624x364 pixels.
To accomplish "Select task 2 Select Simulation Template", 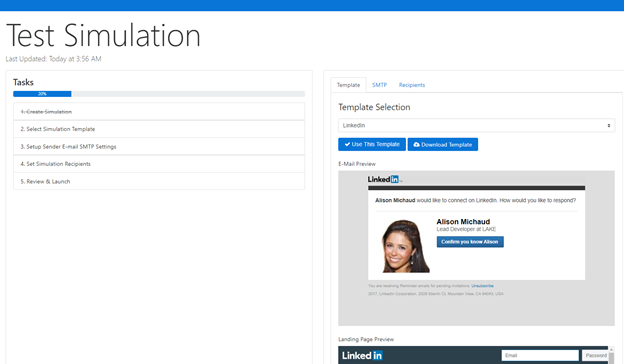I will 159,129.
